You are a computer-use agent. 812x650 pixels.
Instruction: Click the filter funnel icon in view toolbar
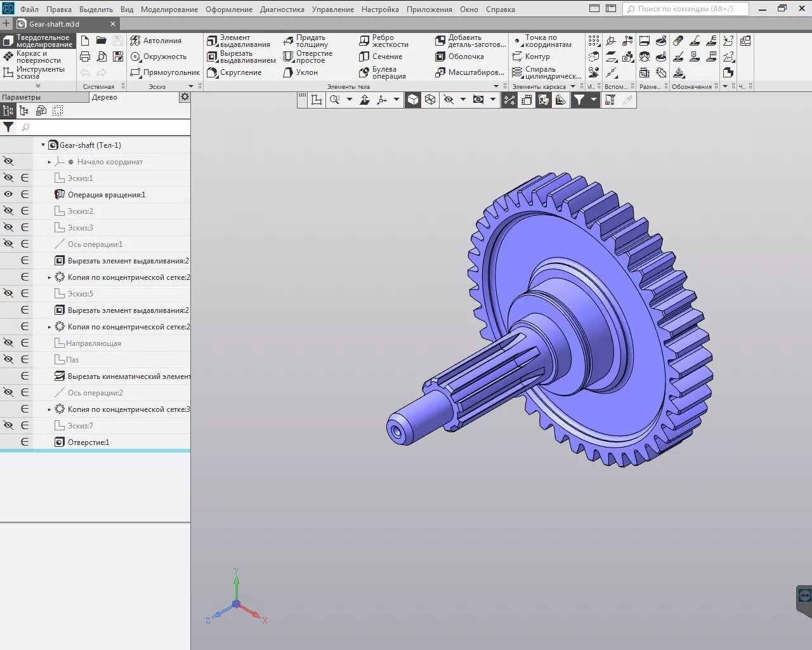[579, 100]
